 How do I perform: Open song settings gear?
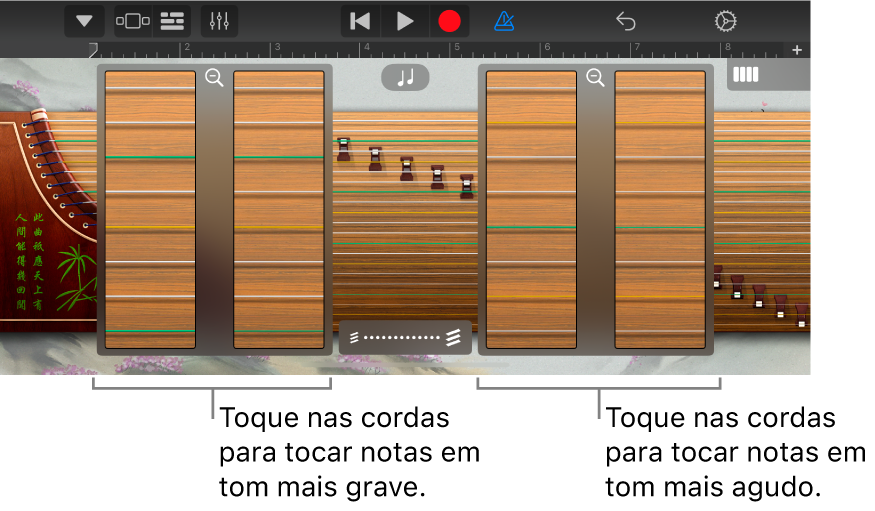coord(725,21)
